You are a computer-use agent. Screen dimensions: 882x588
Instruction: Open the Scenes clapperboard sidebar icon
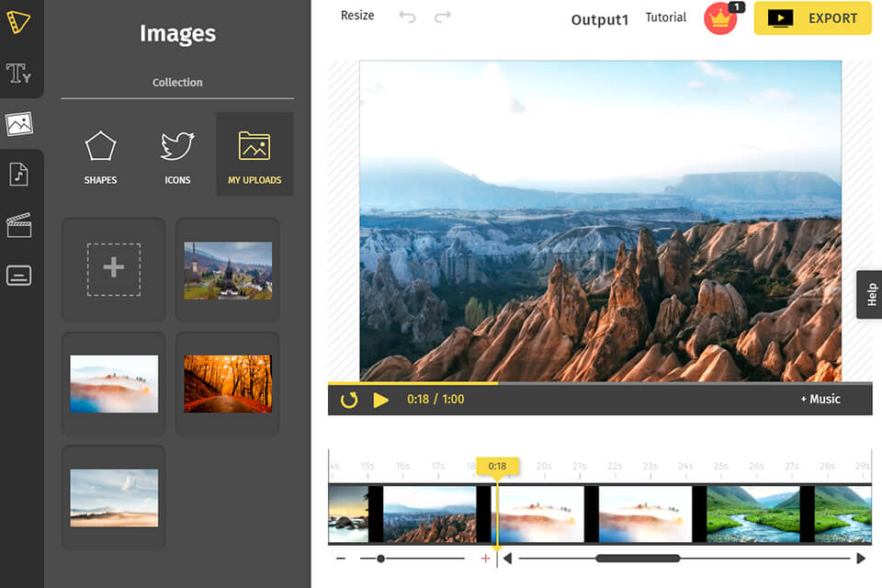click(18, 225)
